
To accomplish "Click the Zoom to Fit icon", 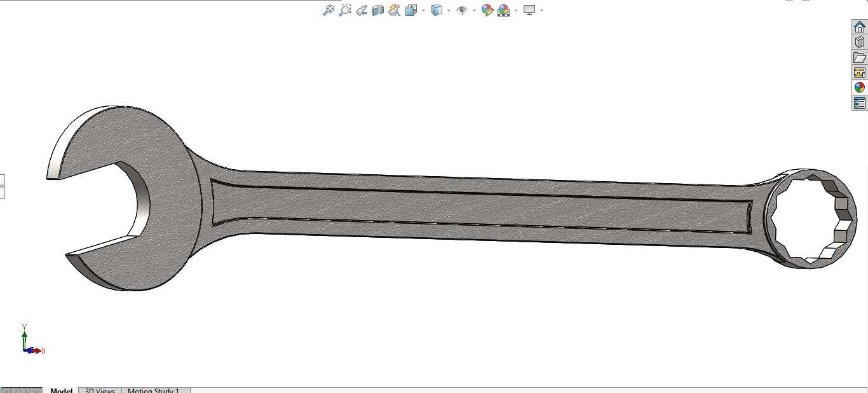I will [x=329, y=10].
